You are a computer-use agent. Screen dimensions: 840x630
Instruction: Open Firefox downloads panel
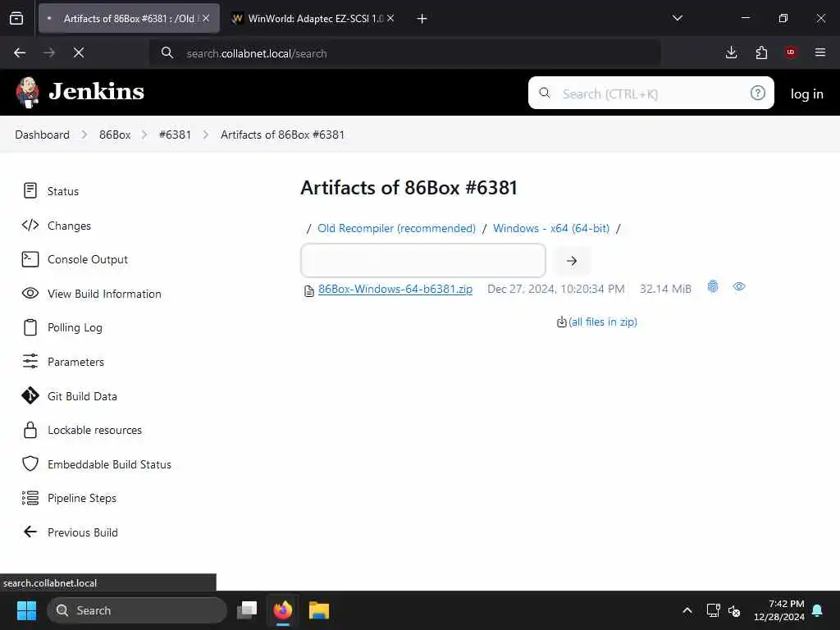click(x=731, y=52)
